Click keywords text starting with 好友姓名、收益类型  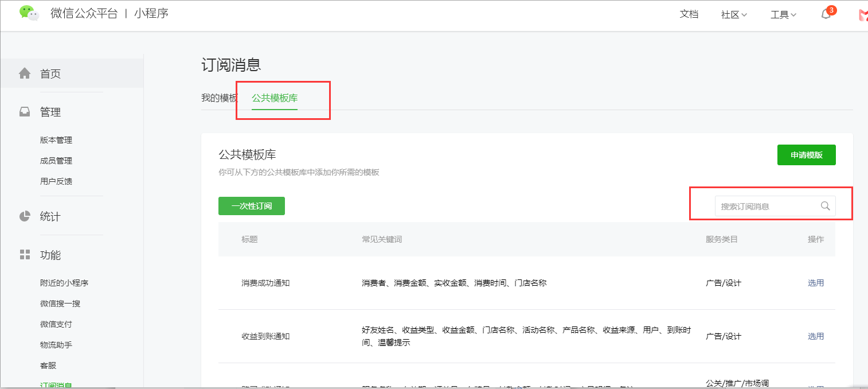(526, 336)
